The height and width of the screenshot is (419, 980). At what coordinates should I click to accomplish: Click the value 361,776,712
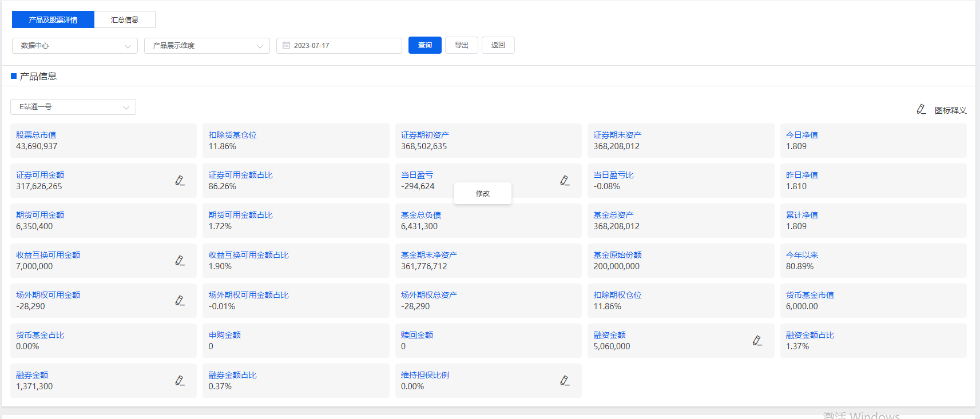tap(424, 266)
